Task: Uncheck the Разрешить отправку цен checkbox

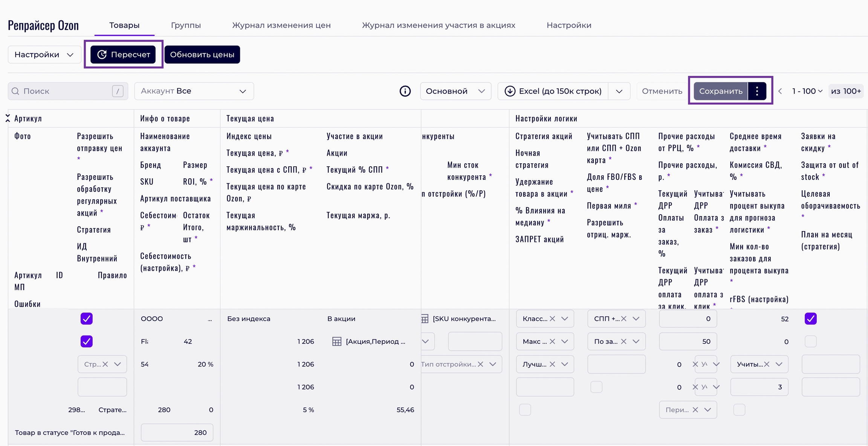Action: click(x=87, y=319)
